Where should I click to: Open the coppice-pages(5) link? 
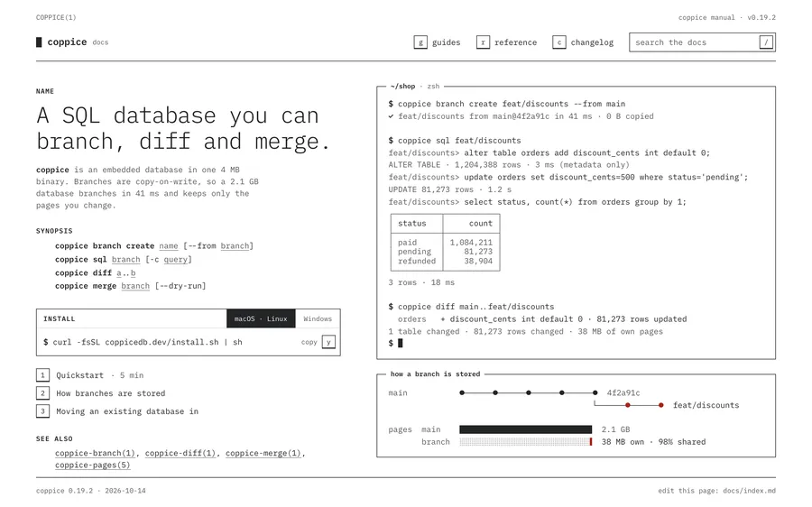pyautogui.click(x=92, y=466)
